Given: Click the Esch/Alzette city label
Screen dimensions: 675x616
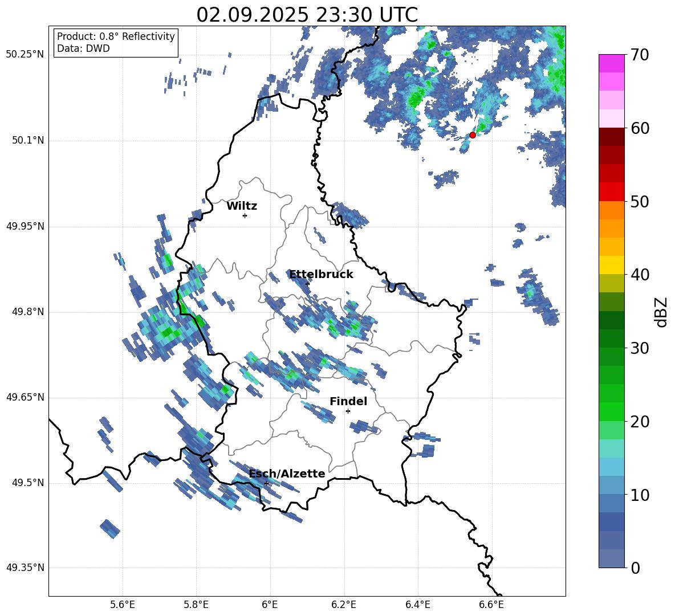Looking at the screenshot, I should 287,474.
